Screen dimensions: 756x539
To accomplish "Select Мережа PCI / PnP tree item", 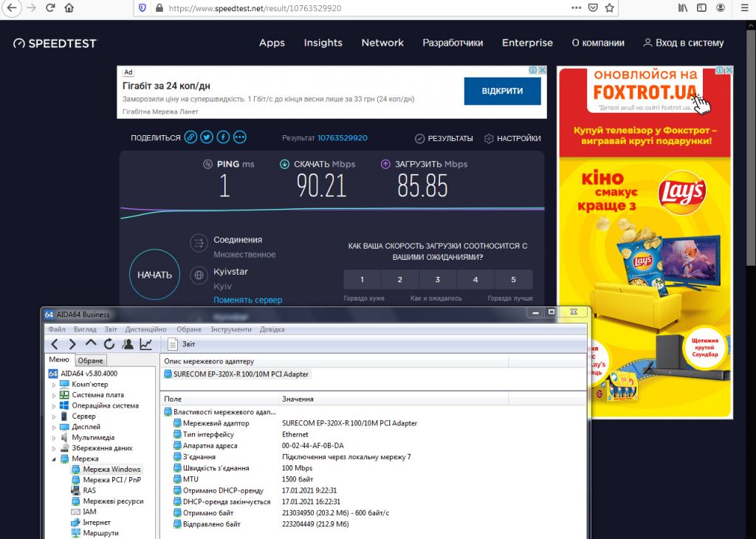I will coord(106,480).
